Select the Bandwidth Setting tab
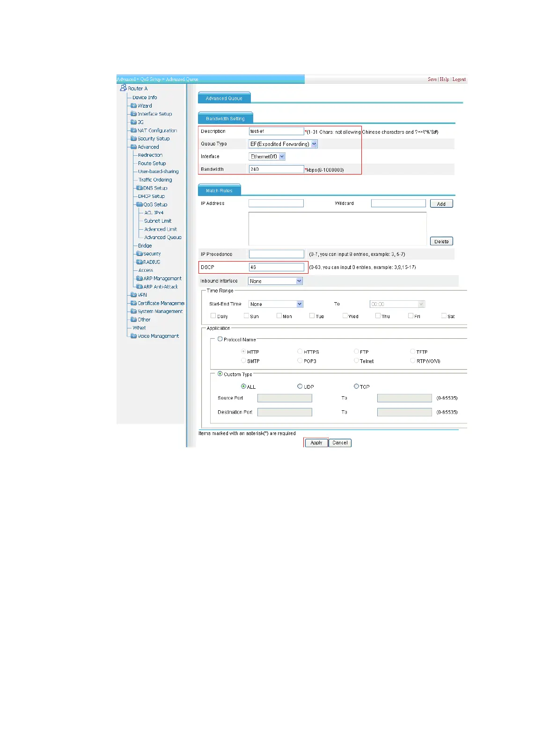557x756 pixels. 226,118
